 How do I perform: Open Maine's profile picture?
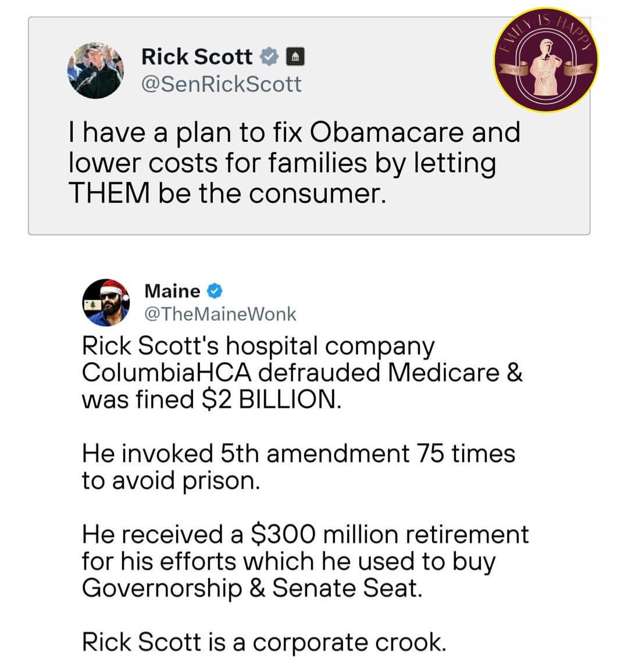(105, 302)
